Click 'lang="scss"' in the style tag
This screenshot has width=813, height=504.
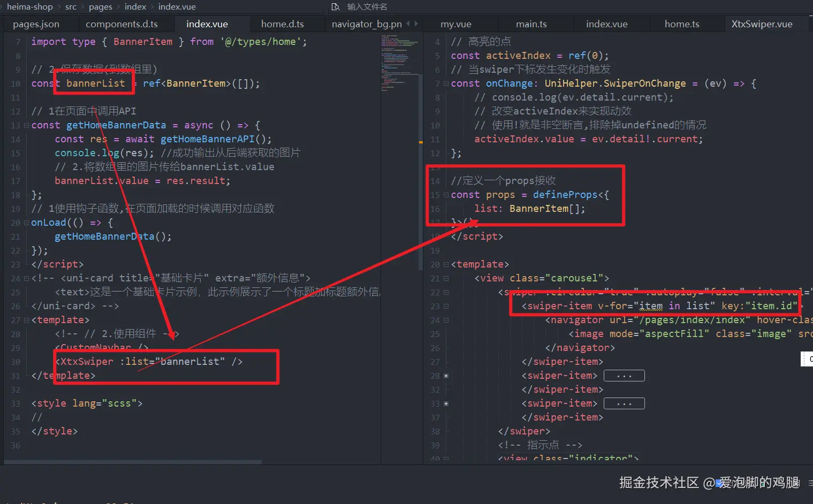coord(105,403)
